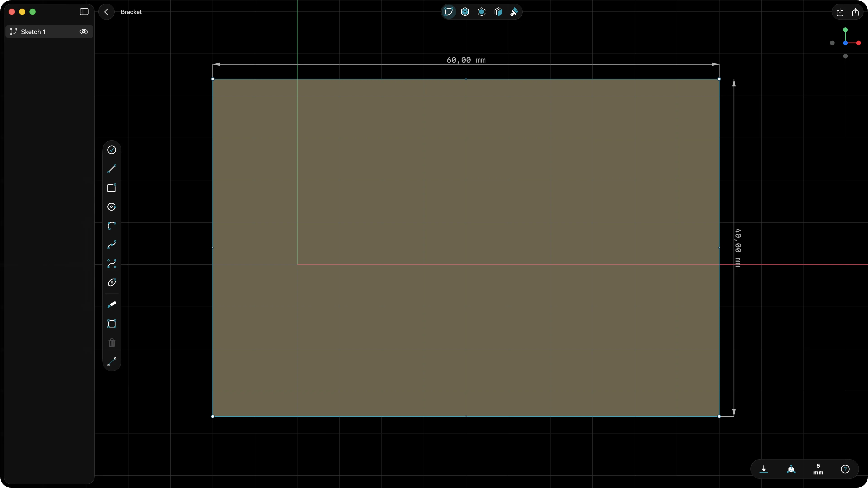Image resolution: width=868 pixels, height=488 pixels.
Task: Click the macOS green fullscreen button
Action: pyautogui.click(x=33, y=12)
